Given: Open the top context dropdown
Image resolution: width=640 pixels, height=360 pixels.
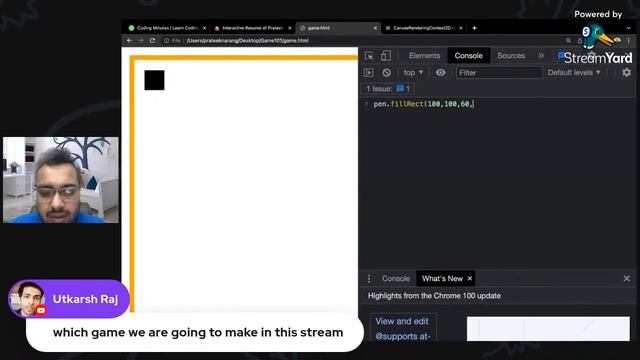Looking at the screenshot, I should pyautogui.click(x=413, y=73).
